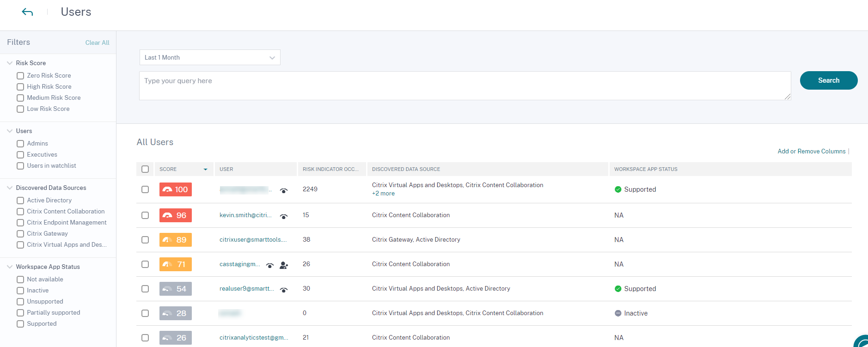The image size is (868, 347).
Task: Open user realuser9@smartt... profile
Action: click(x=246, y=289)
